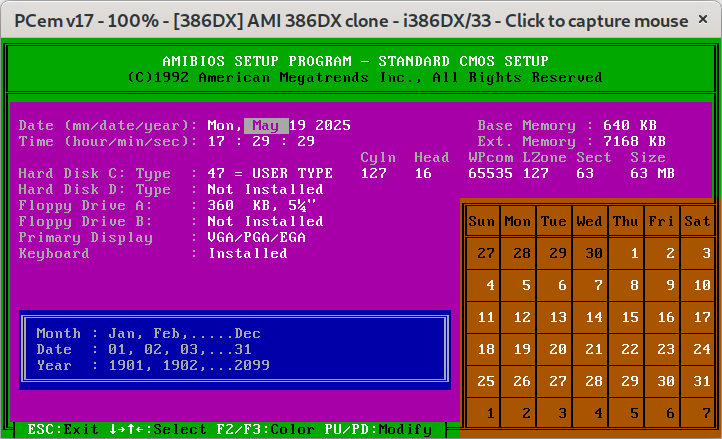Click the 'Sun' calendar column header
Viewport: 722px width, 439px height.
click(482, 222)
